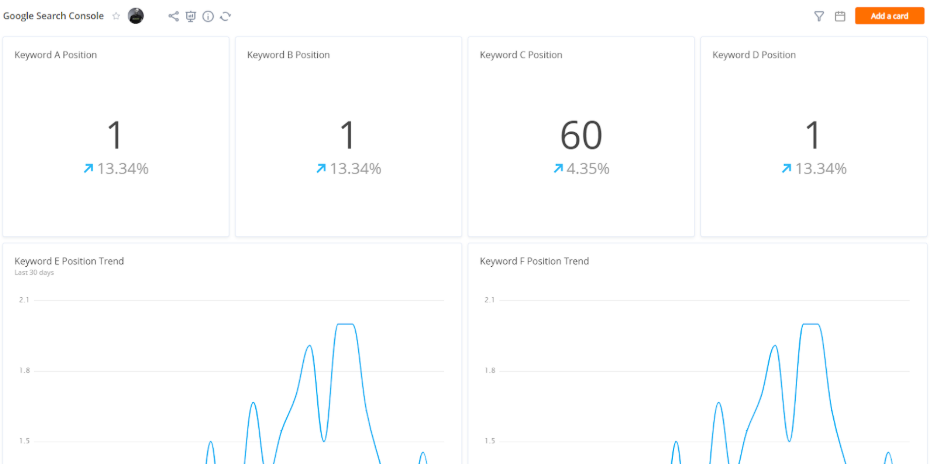Open the Keyword C Position card title
This screenshot has height=464, width=940.
[x=521, y=55]
